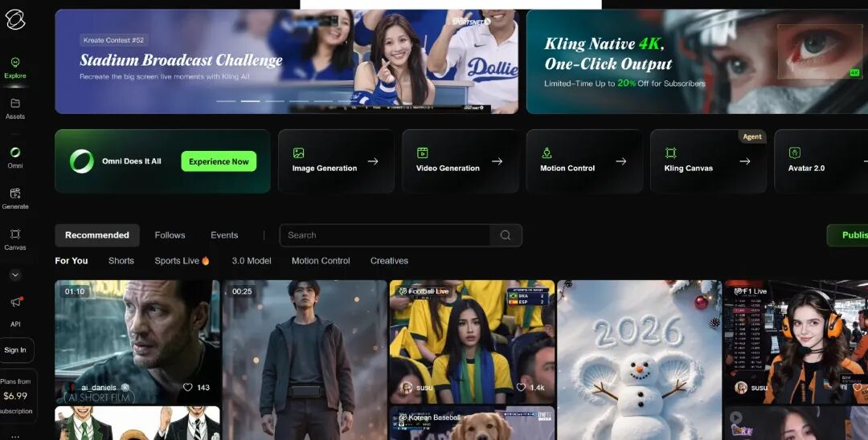The height and width of the screenshot is (440, 868).
Task: Click the Kreate Contest #52 label
Action: pyautogui.click(x=113, y=40)
